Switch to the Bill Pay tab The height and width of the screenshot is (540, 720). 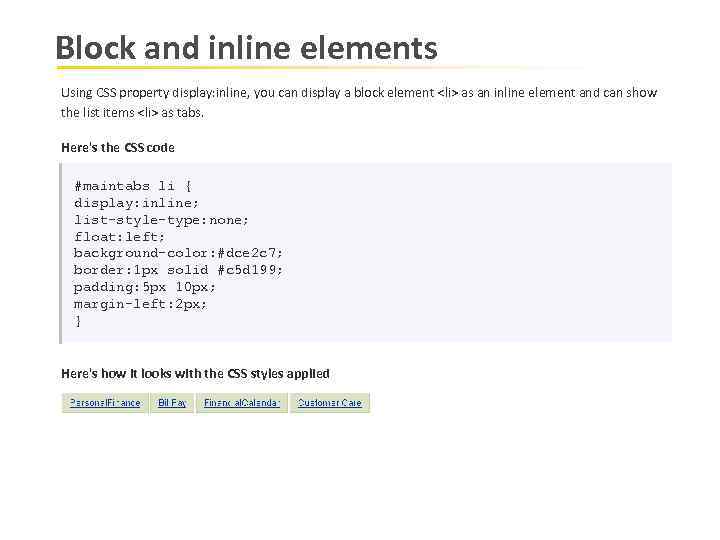(172, 403)
